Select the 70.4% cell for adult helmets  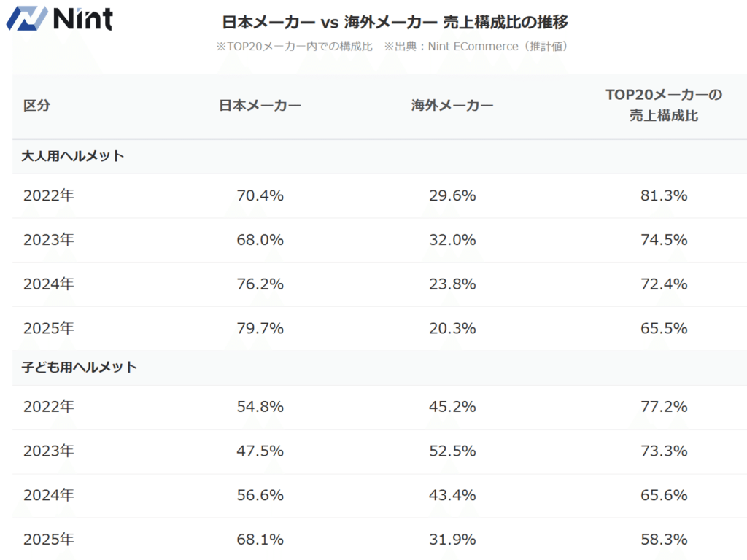(260, 195)
